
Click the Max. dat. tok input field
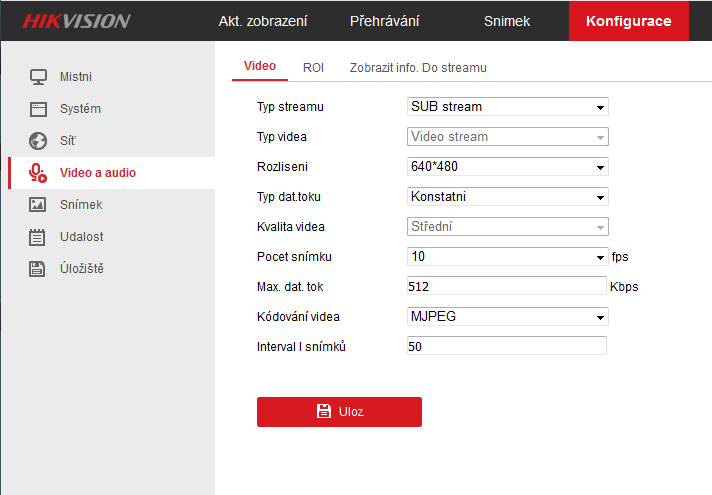[x=507, y=286]
